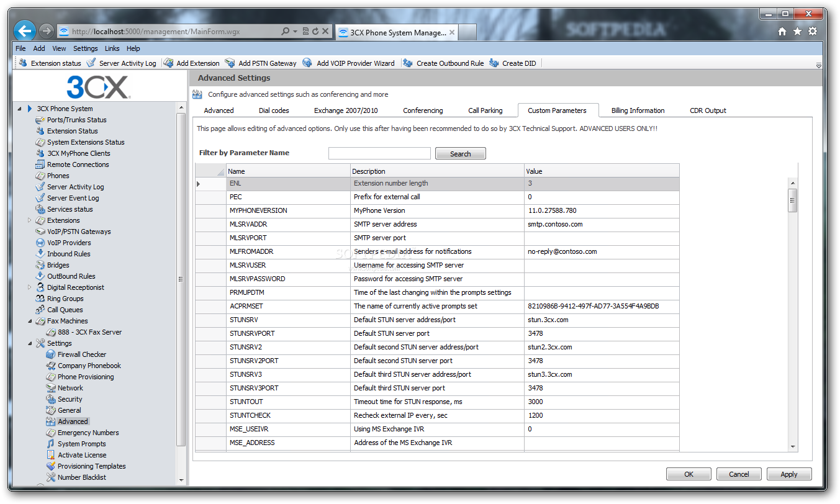Switch to the Conferencing tab
The width and height of the screenshot is (840, 504).
pos(423,110)
